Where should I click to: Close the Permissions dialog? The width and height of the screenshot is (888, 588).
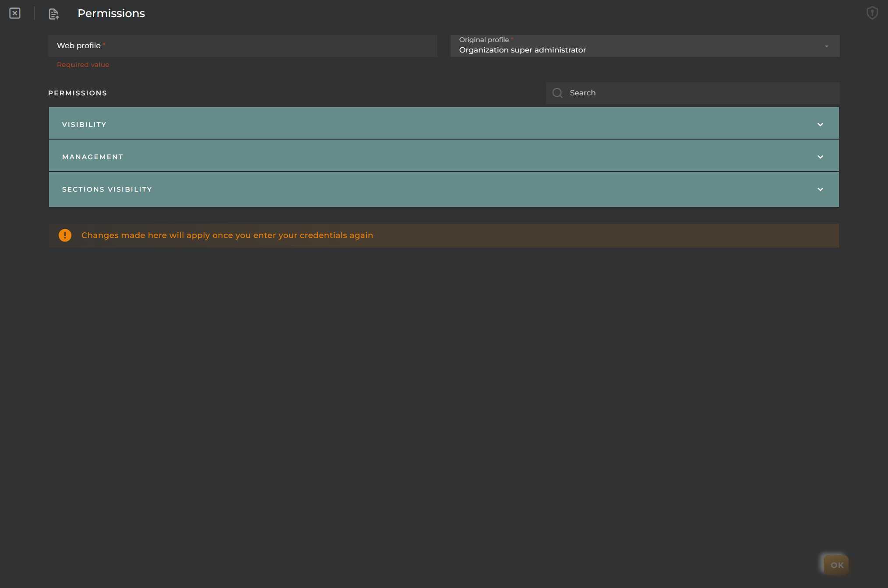coord(15,13)
